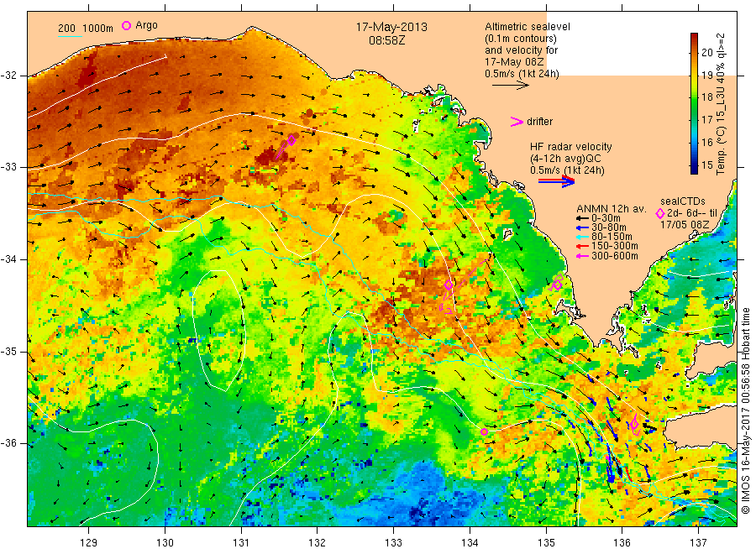Click the longitude axis label '137'
Image resolution: width=756 pixels, height=554 pixels.
click(x=698, y=543)
